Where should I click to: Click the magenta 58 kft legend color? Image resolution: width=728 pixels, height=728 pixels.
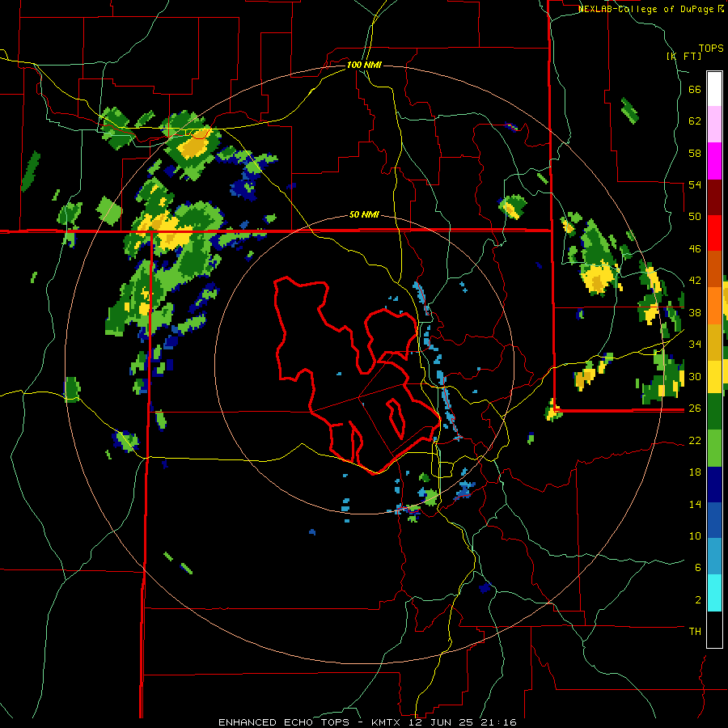tap(714, 161)
